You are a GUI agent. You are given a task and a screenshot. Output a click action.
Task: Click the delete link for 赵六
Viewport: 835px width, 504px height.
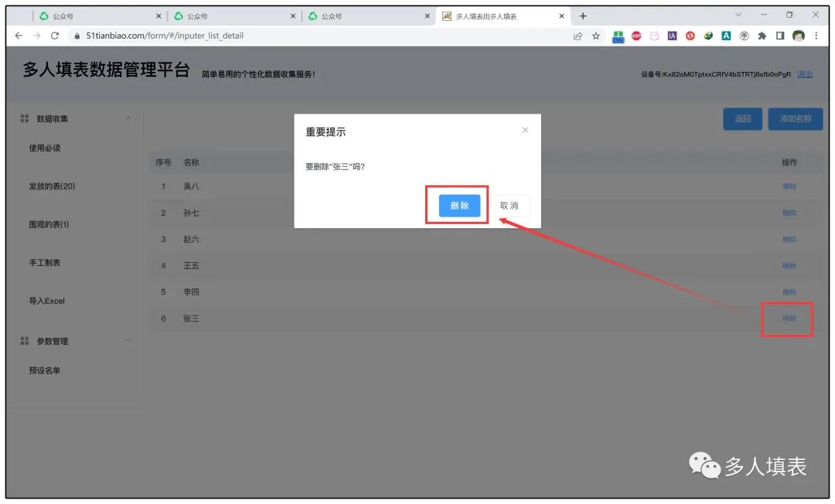tap(789, 240)
